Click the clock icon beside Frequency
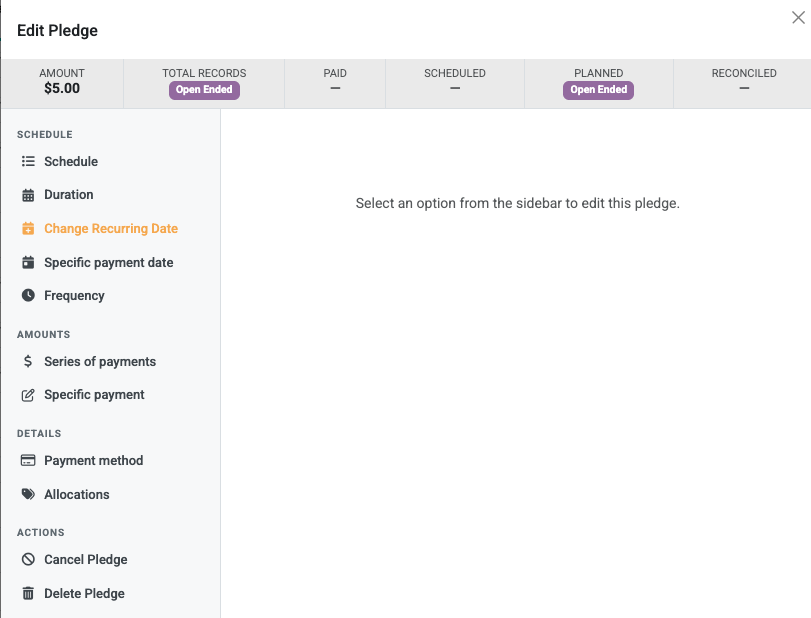The width and height of the screenshot is (811, 618). point(28,295)
